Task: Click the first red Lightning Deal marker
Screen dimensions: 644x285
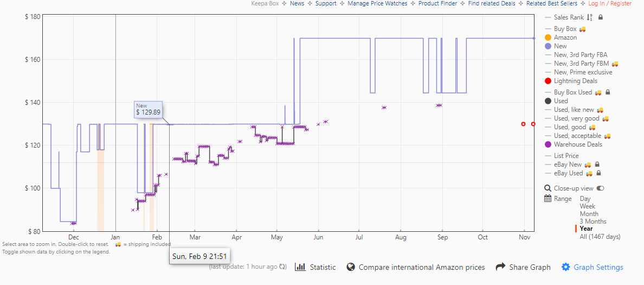Action: tap(523, 124)
